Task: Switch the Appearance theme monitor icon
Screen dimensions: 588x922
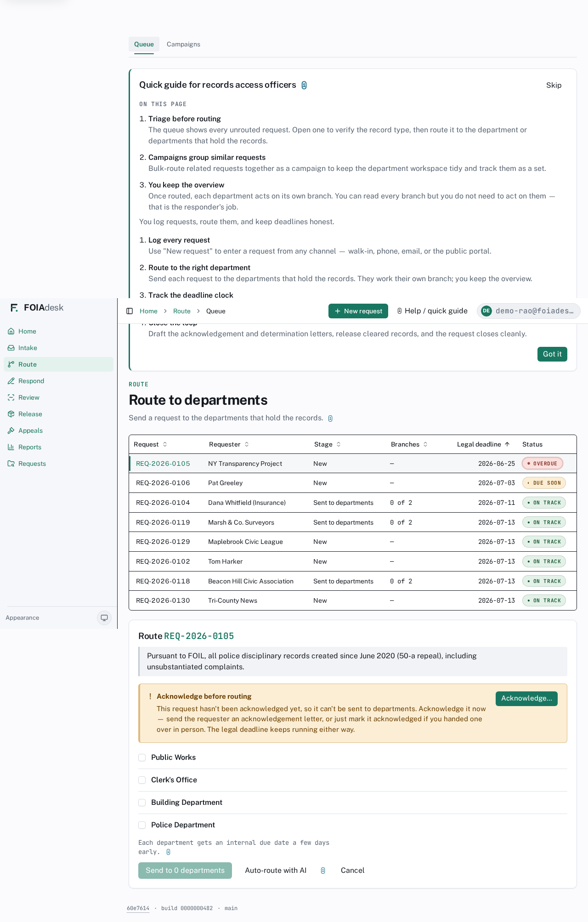Action: pyautogui.click(x=104, y=618)
